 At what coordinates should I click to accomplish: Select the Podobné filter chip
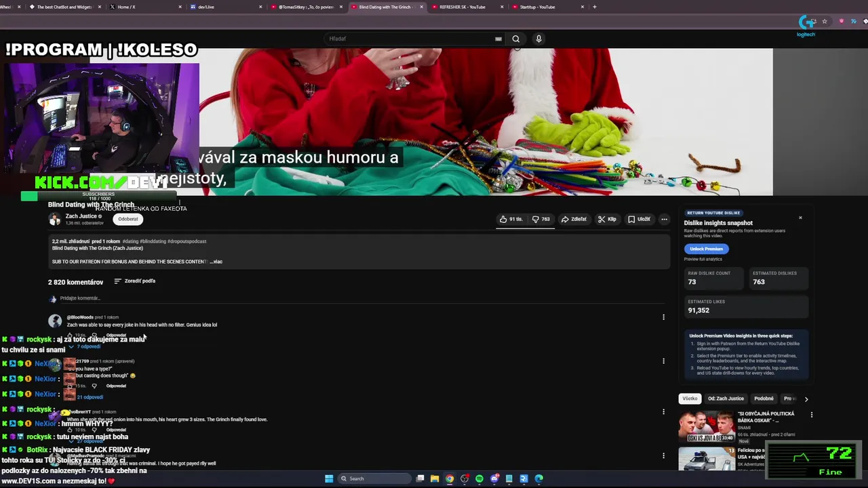(764, 399)
